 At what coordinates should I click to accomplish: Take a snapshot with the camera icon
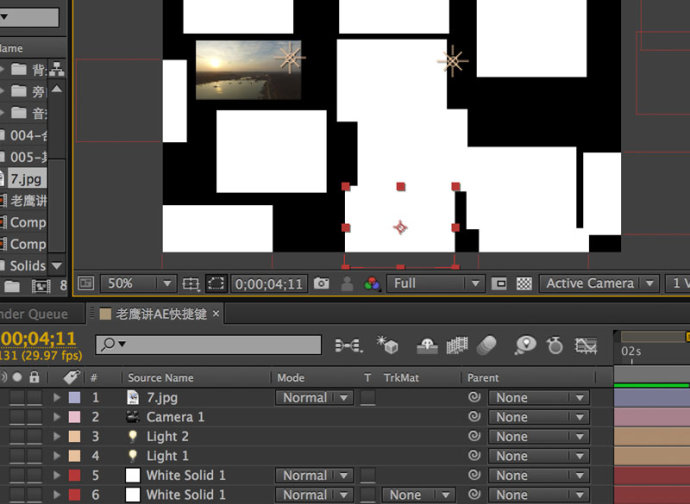click(x=321, y=283)
